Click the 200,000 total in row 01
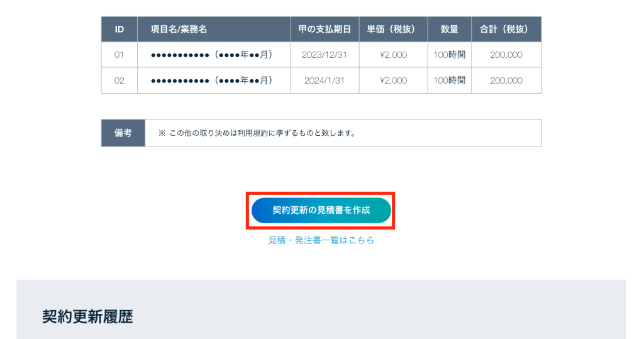This screenshot has height=339, width=644. pos(506,55)
